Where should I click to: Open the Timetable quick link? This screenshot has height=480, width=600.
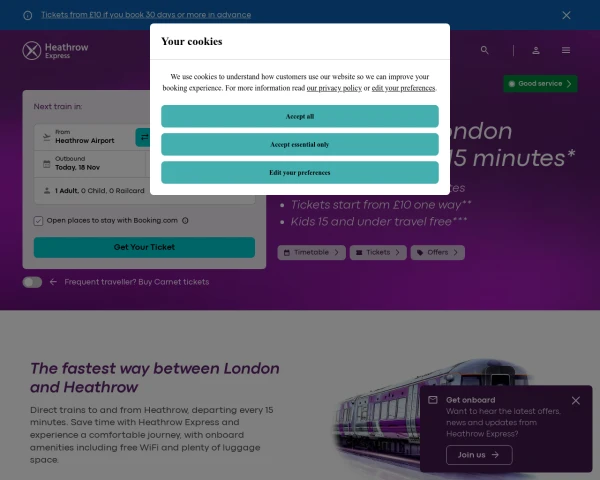tap(312, 252)
